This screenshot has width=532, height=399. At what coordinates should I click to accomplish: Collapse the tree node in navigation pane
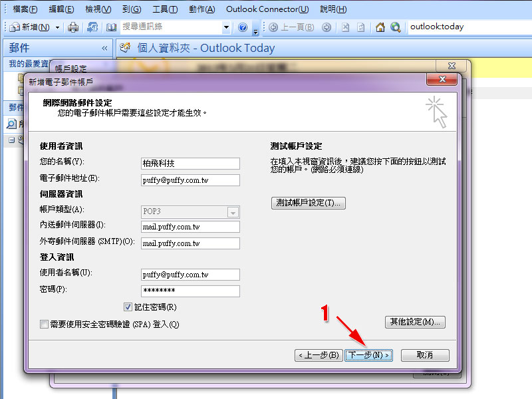point(11,140)
